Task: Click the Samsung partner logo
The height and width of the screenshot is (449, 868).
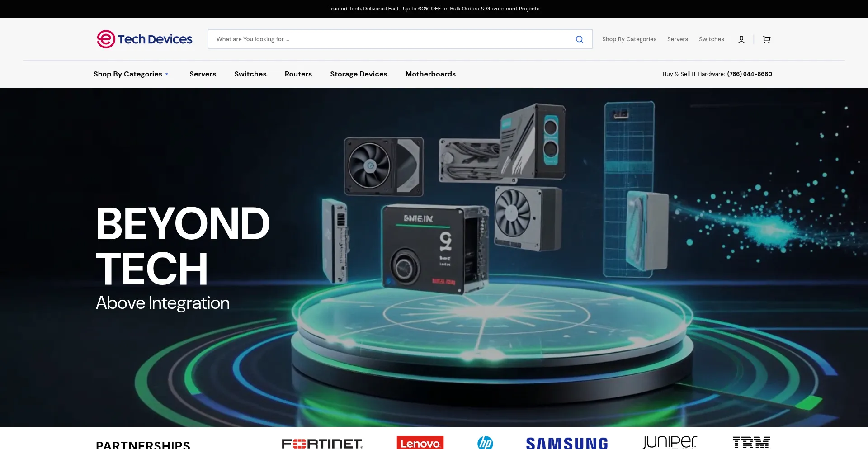Action: pyautogui.click(x=566, y=443)
